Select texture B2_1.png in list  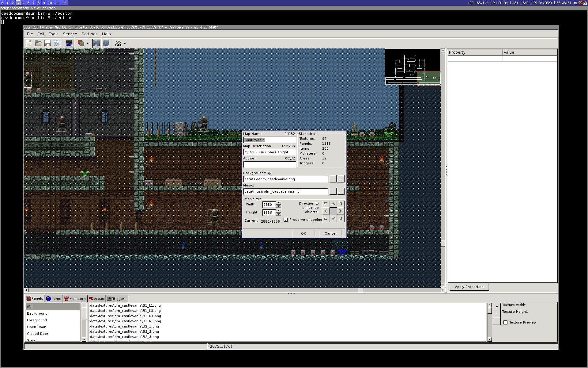[x=287, y=326]
